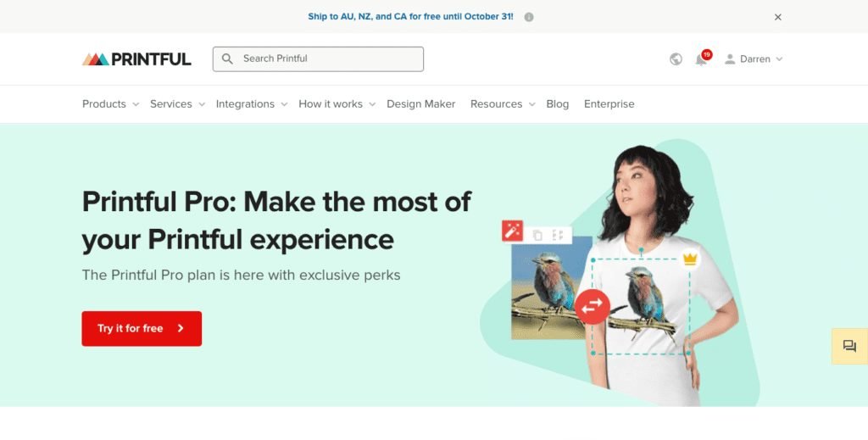Expand the Darren account dropdown
The height and width of the screenshot is (440, 868).
(780, 59)
